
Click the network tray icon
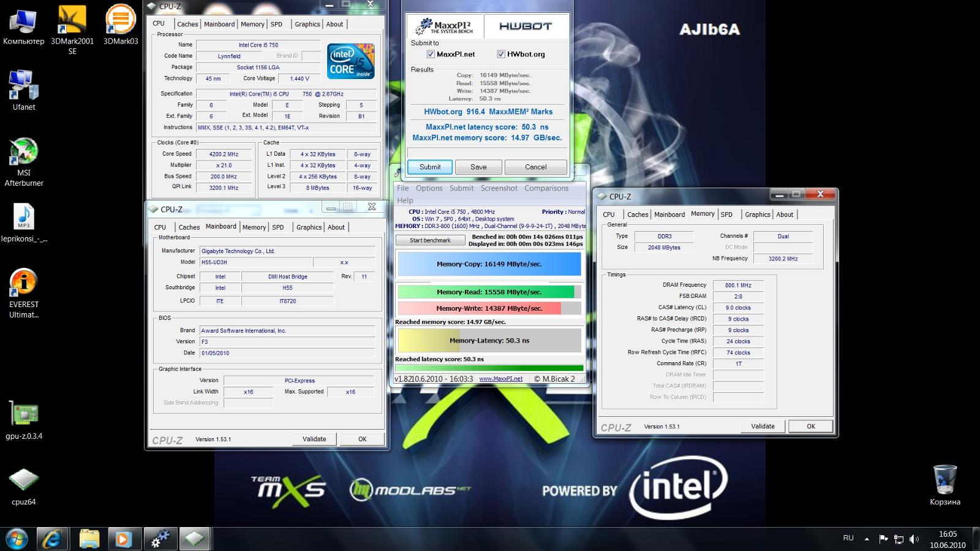coord(899,539)
